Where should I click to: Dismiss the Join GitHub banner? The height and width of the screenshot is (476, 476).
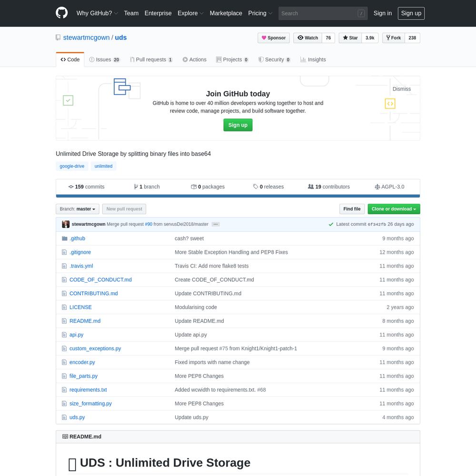402,89
